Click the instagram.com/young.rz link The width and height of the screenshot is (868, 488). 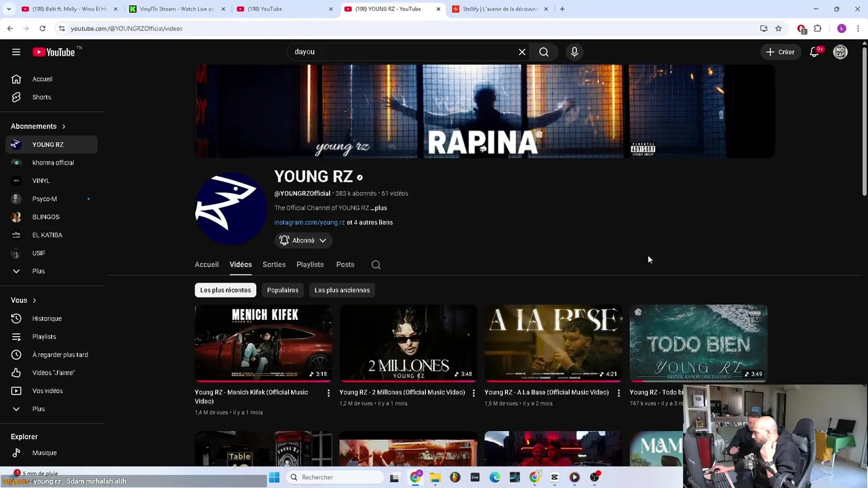[x=309, y=222]
